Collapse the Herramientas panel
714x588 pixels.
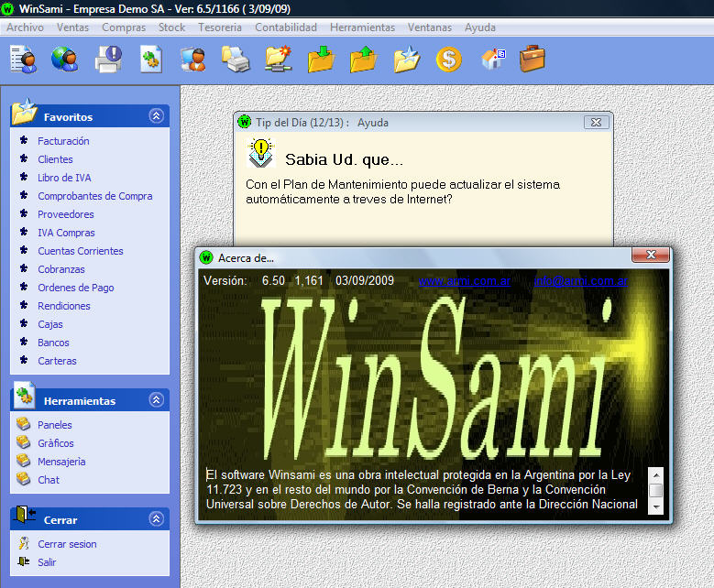(x=156, y=400)
